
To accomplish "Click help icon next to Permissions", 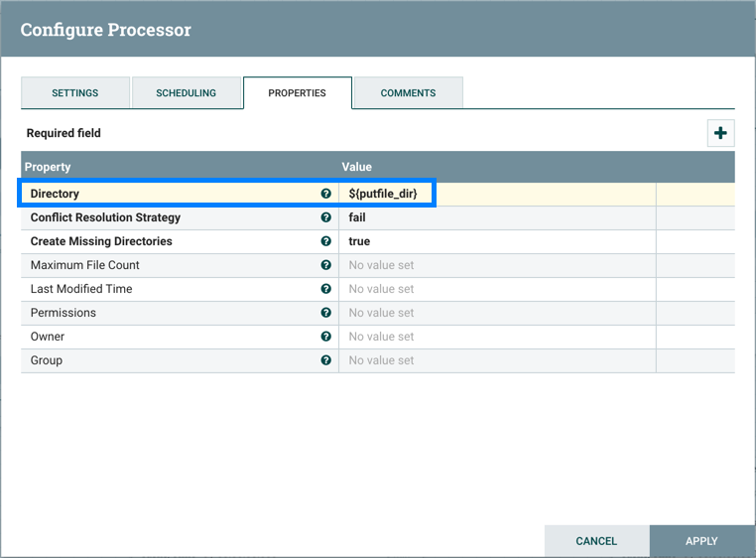I will pos(325,313).
